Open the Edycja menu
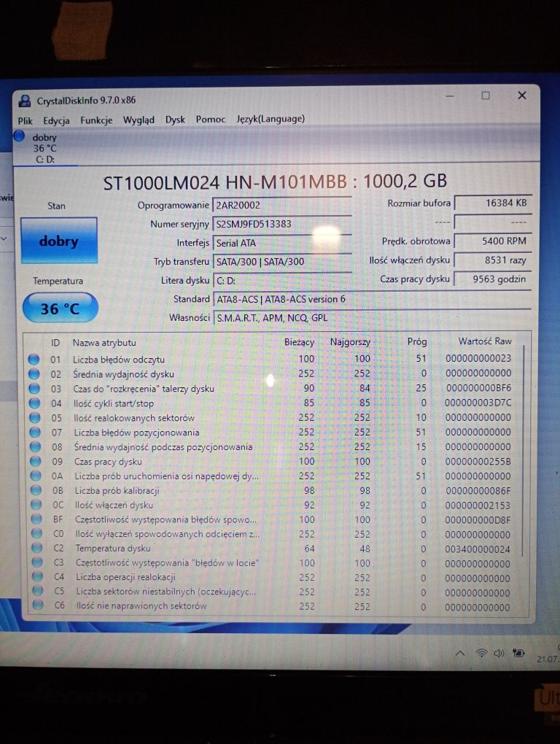This screenshot has height=744, width=560. [x=56, y=120]
